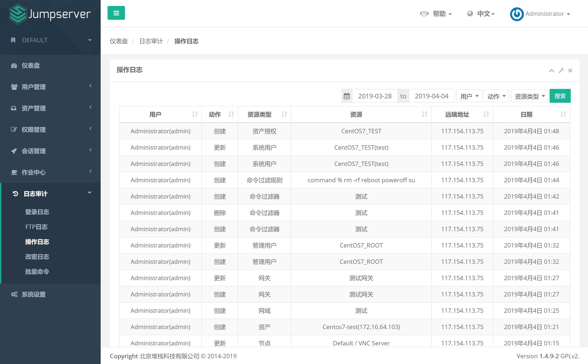The image size is (588, 364).
Task: Click 网域 resource type cell
Action: tap(264, 310)
